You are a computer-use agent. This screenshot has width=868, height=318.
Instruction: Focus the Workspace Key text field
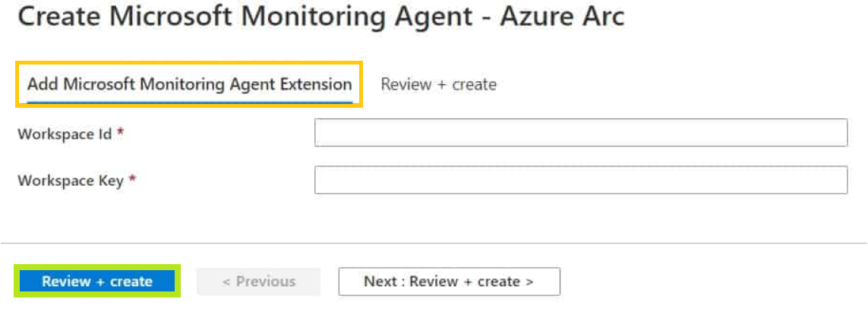pos(581,181)
